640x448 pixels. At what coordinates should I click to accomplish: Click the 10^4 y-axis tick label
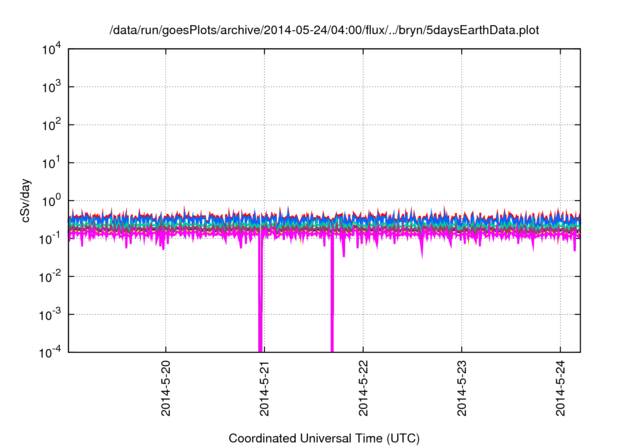point(52,49)
